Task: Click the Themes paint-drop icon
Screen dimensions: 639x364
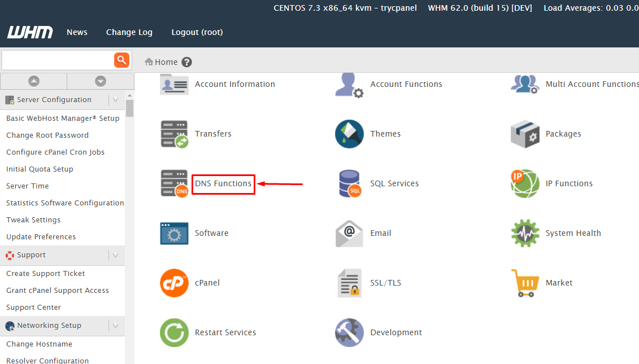Action: 349,134
